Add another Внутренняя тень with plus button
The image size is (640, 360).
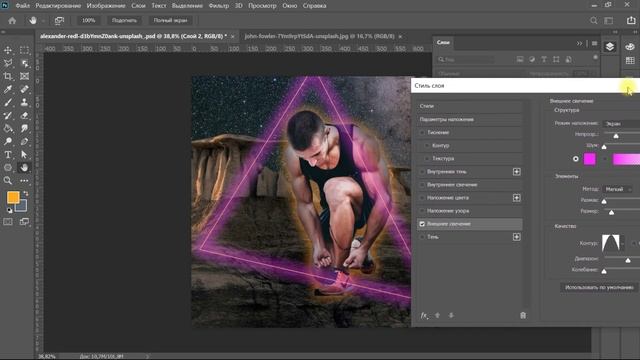pyautogui.click(x=516, y=171)
